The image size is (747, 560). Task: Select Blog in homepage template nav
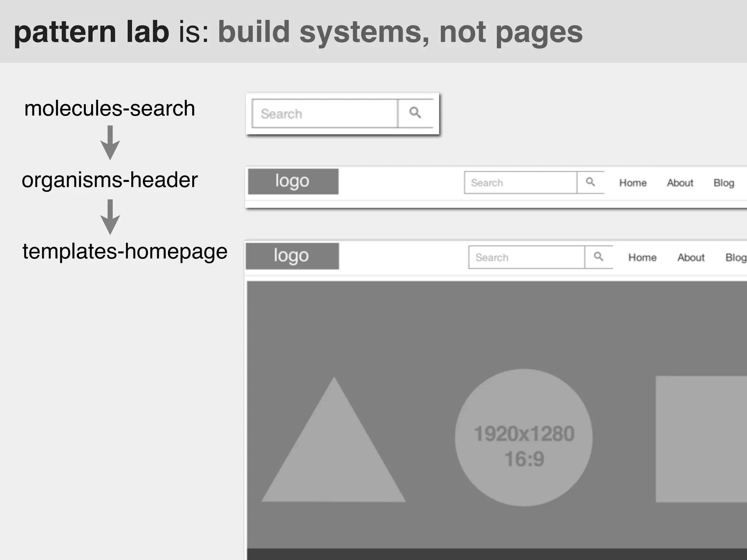pyautogui.click(x=735, y=258)
